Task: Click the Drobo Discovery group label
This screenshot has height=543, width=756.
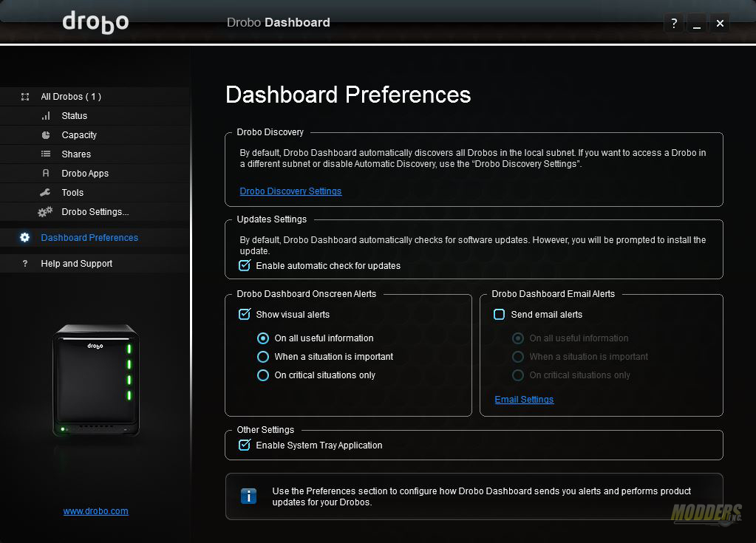Action: [x=270, y=132]
